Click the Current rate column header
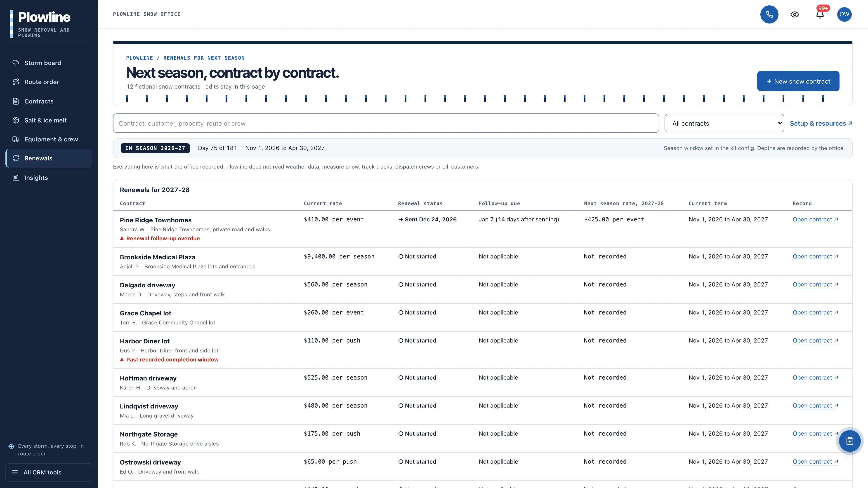This screenshot has height=488, width=868. click(x=323, y=203)
